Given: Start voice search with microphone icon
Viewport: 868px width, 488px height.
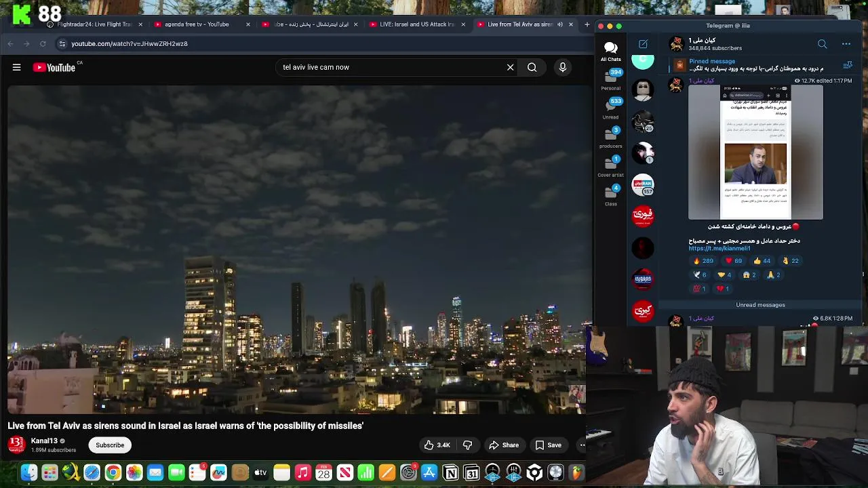Looking at the screenshot, I should pyautogui.click(x=562, y=67).
